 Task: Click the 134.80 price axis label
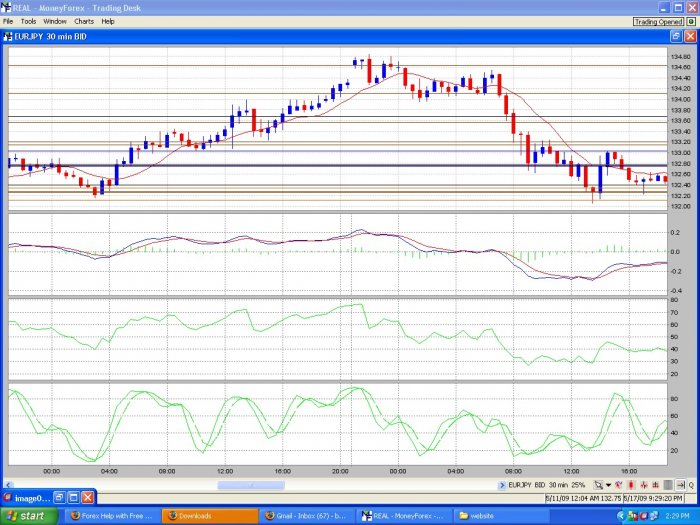[679, 57]
